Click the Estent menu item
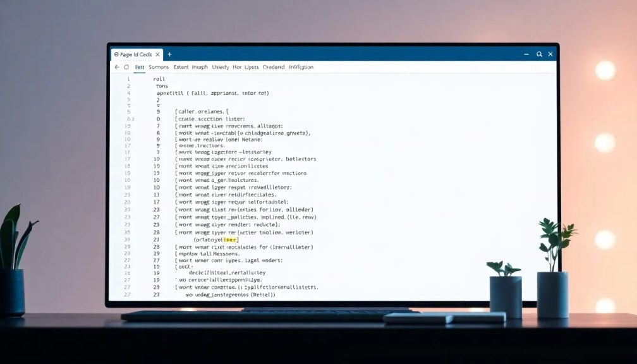The image size is (637, 364). pyautogui.click(x=181, y=67)
